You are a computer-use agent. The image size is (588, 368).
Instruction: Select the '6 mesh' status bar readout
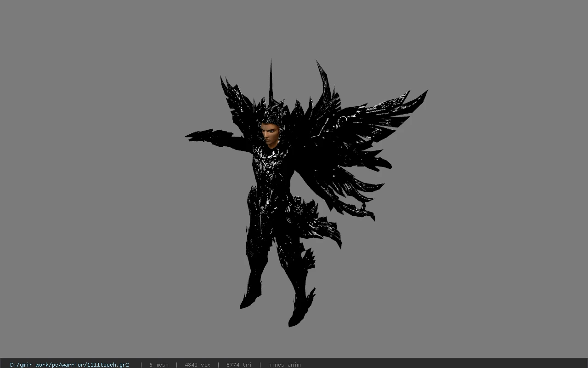point(158,365)
